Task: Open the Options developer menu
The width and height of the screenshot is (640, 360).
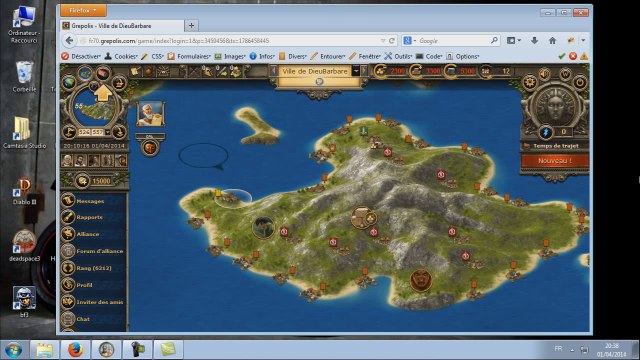Action: click(x=463, y=56)
